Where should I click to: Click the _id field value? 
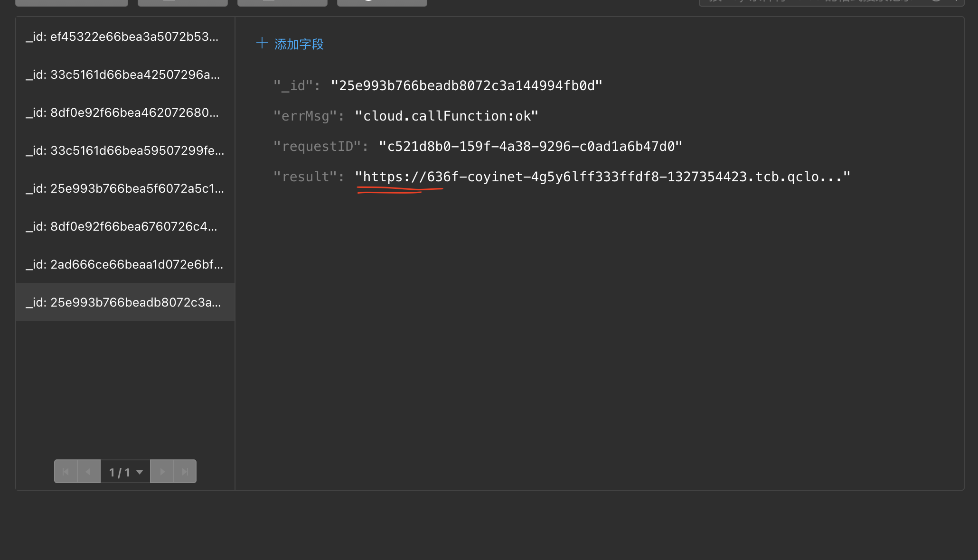(x=466, y=86)
